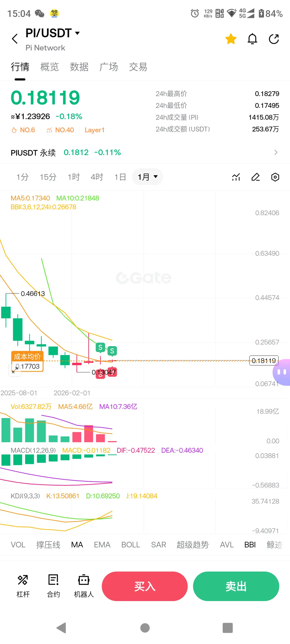Tap the alarm clock status icon

pyautogui.click(x=195, y=13)
